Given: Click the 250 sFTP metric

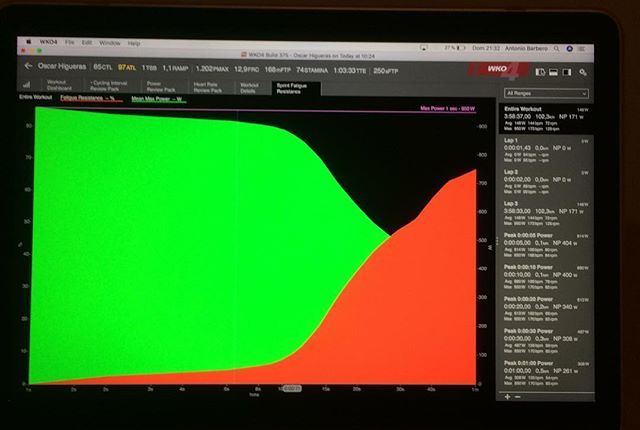Looking at the screenshot, I should [386, 71].
